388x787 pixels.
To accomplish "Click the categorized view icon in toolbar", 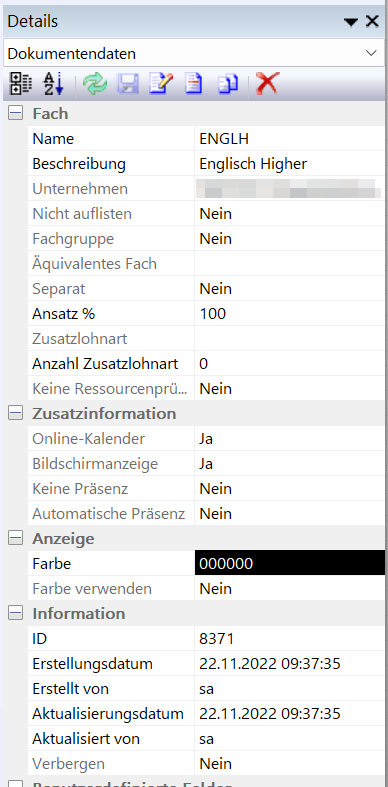I will (x=21, y=83).
